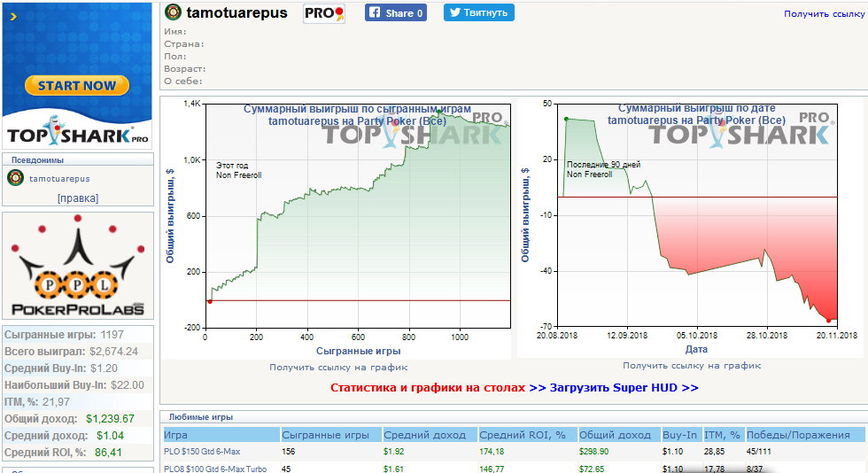Open the PokerProLabs banner
This screenshot has height=473, width=868.
(78, 266)
